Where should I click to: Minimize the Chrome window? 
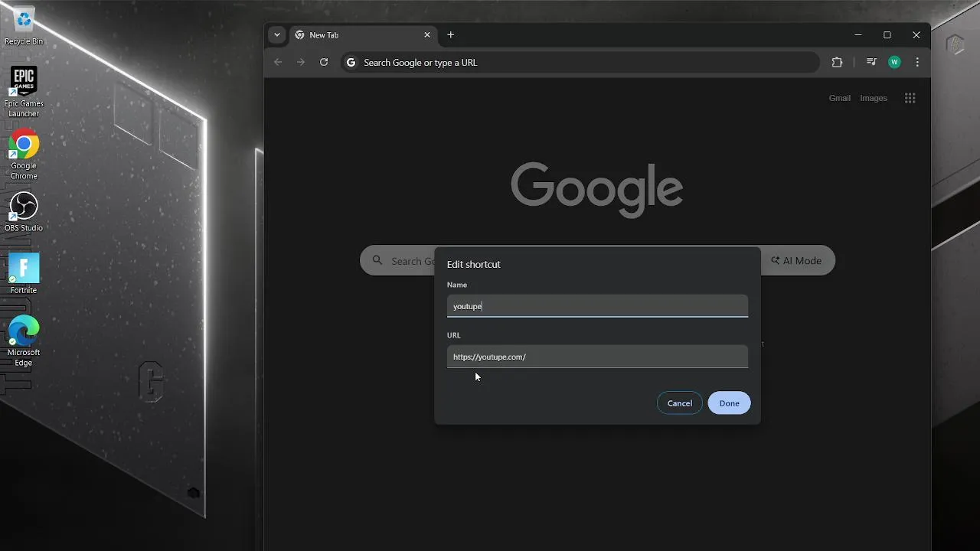[x=858, y=34]
